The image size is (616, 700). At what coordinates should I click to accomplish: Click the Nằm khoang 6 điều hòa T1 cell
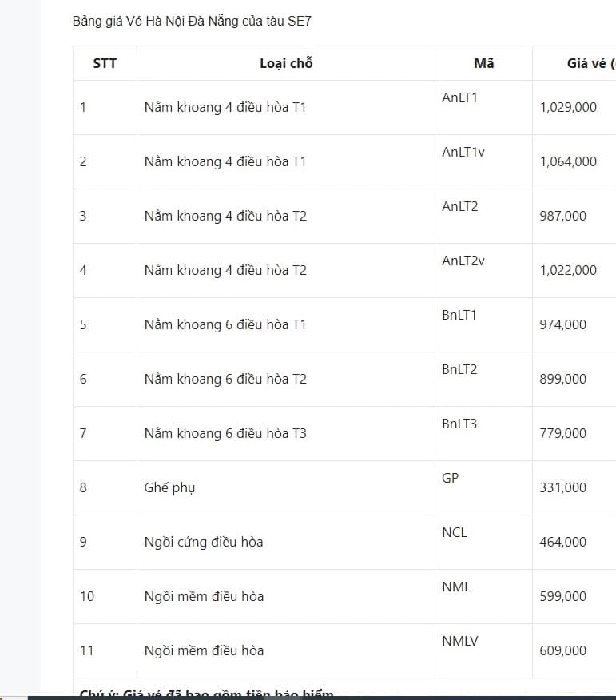click(225, 324)
